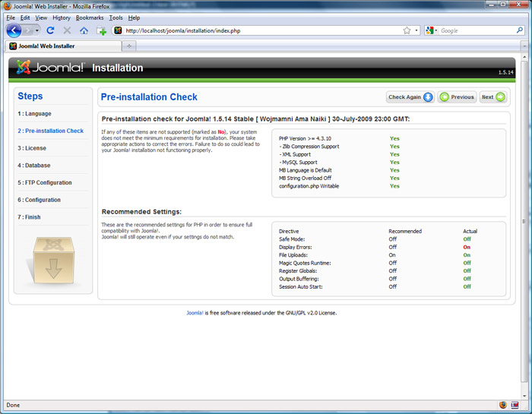
Task: Click the Firefox icon in status bar
Action: point(503,405)
